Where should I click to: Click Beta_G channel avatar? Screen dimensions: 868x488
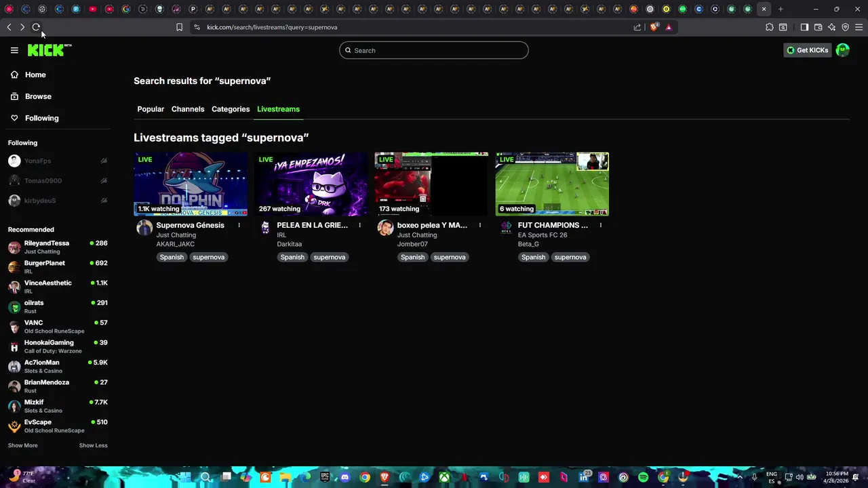[x=506, y=228]
